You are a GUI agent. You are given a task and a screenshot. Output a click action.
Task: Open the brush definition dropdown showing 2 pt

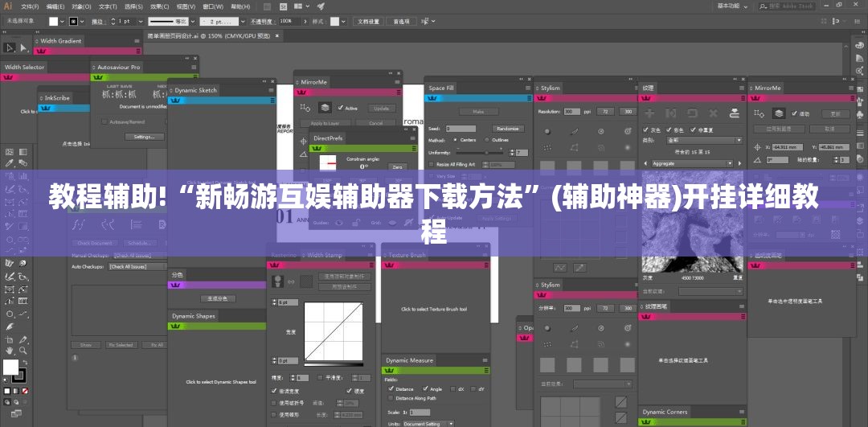click(x=243, y=21)
